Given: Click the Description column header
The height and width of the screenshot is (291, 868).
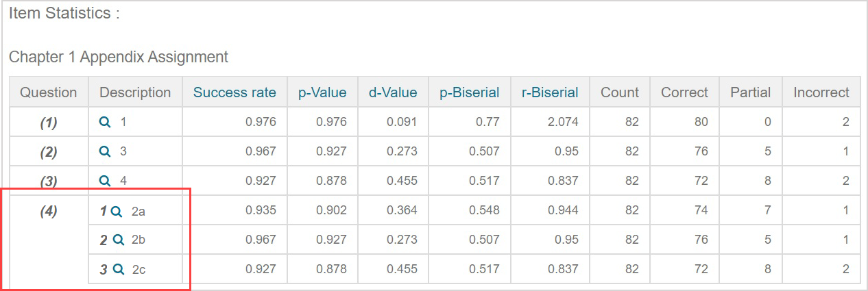Looking at the screenshot, I should [135, 92].
